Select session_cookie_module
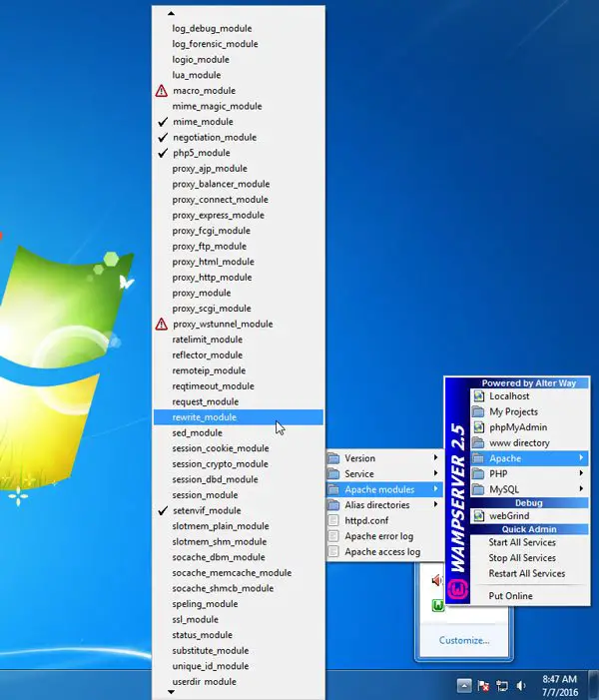The height and width of the screenshot is (700, 599). click(x=238, y=448)
